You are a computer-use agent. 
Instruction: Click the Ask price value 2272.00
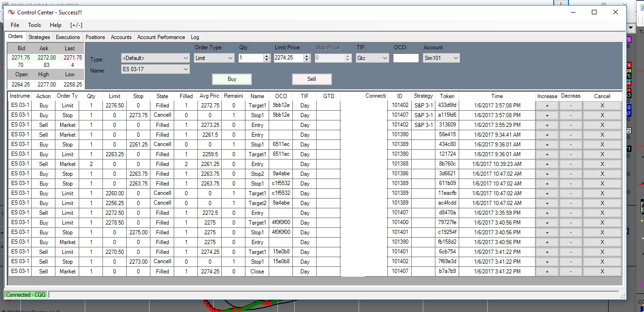pos(47,58)
